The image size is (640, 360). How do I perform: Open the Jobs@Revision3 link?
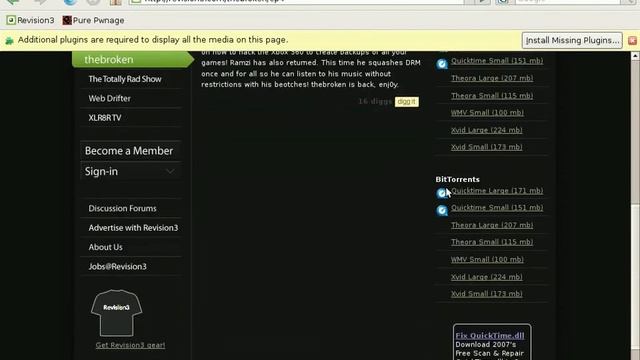118,267
